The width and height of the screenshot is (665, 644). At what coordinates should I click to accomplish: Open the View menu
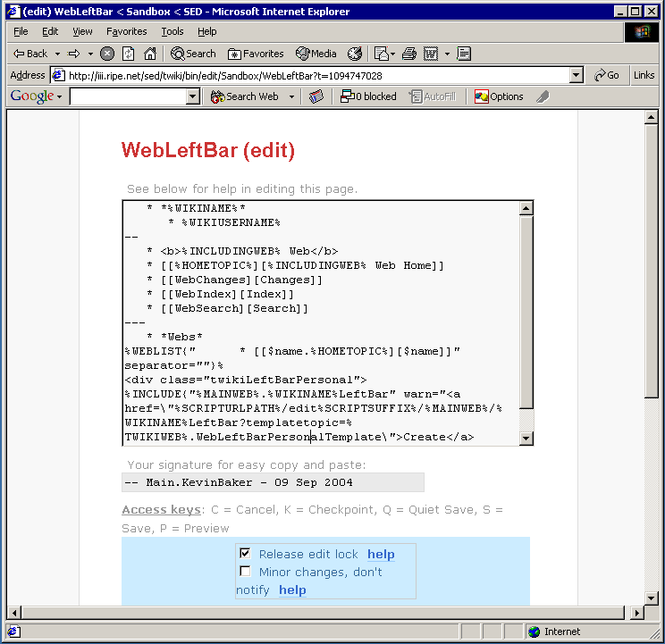tap(82, 31)
